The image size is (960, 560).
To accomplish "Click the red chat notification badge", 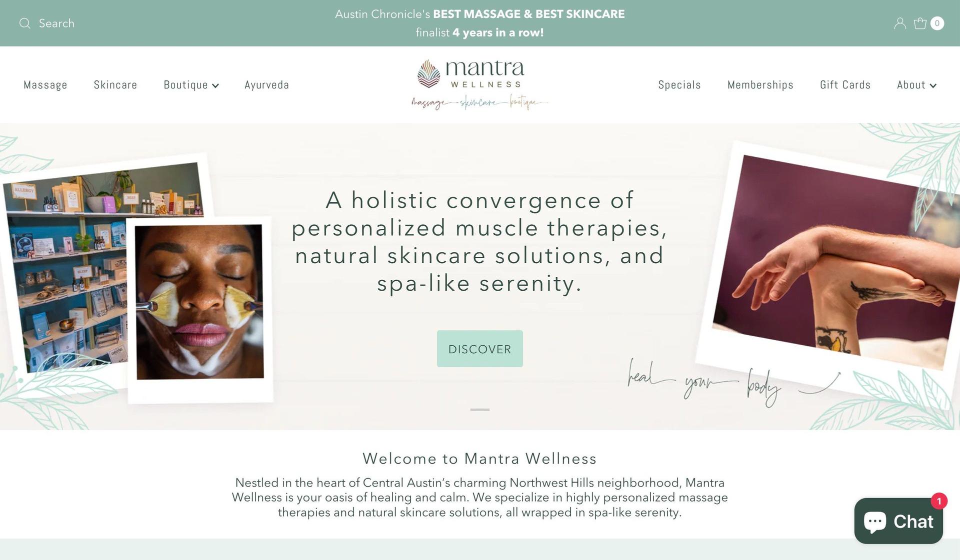I will [x=939, y=501].
